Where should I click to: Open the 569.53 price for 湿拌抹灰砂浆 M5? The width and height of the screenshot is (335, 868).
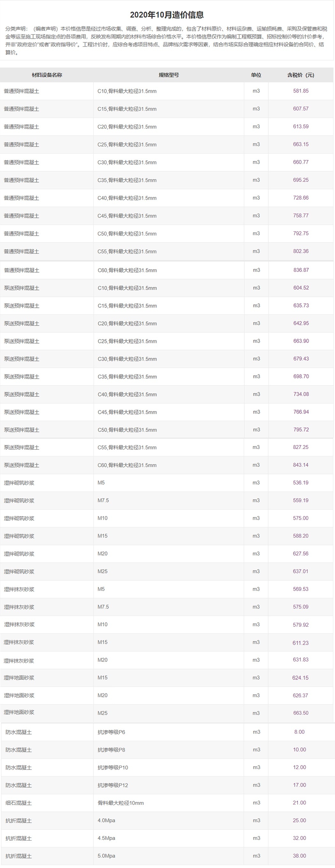tap(300, 589)
